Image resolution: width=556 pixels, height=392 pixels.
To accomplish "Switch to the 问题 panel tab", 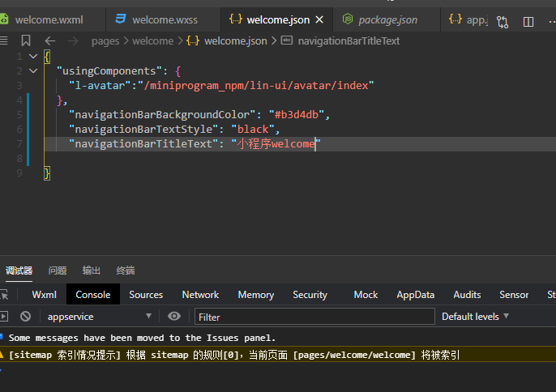I will (58, 271).
